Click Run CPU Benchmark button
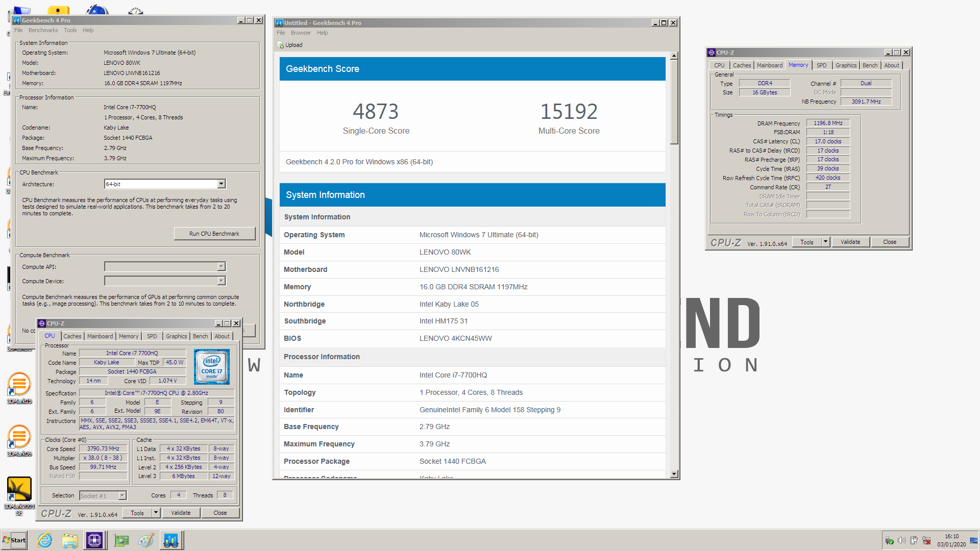Viewport: 980px width, 551px height. tap(214, 234)
